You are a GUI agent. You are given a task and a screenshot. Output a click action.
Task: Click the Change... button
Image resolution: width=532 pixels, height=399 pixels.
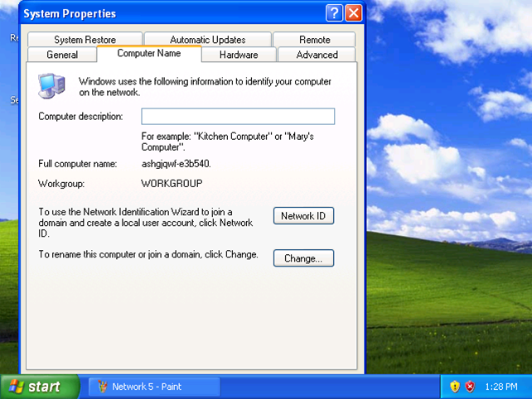point(303,258)
